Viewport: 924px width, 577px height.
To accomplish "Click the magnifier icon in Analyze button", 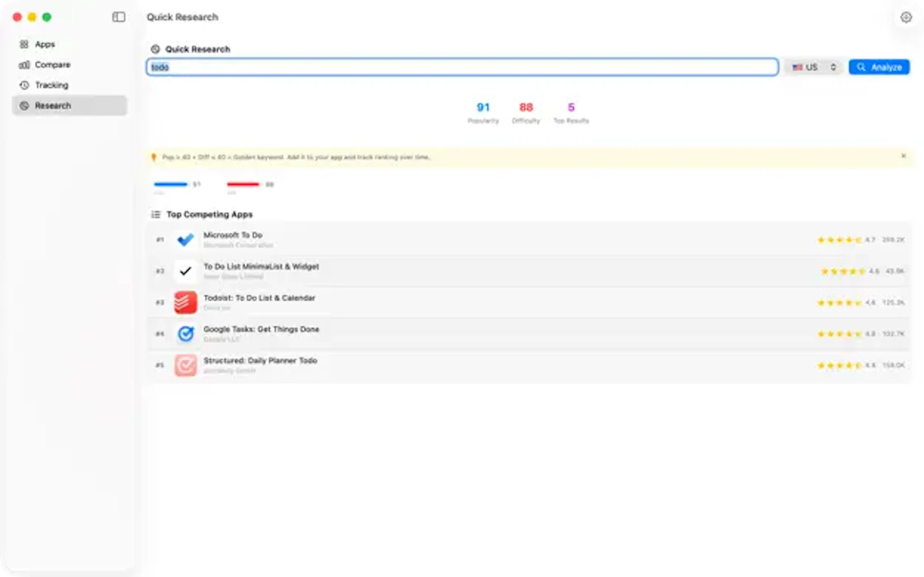I will point(861,67).
